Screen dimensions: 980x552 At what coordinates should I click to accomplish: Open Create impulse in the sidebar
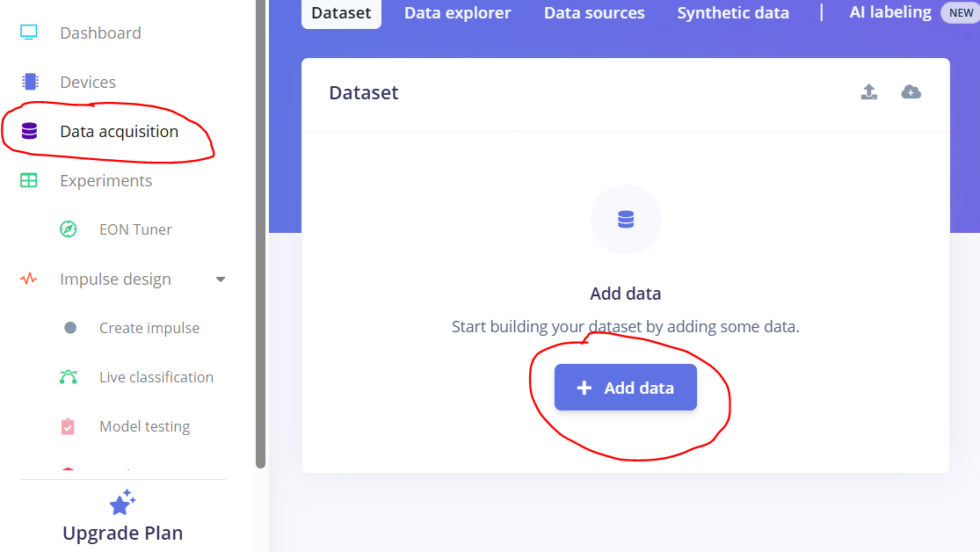coord(149,328)
